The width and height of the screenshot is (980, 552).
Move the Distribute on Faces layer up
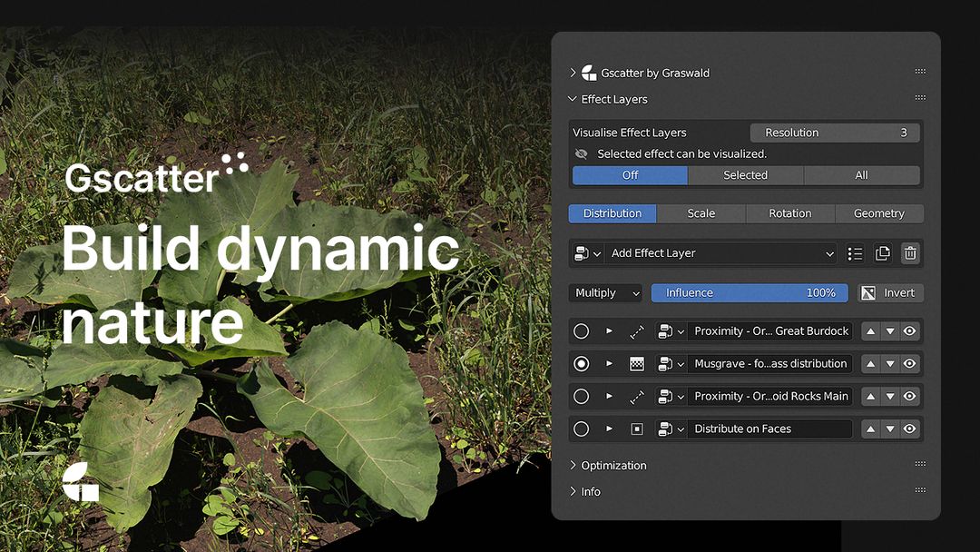click(871, 429)
